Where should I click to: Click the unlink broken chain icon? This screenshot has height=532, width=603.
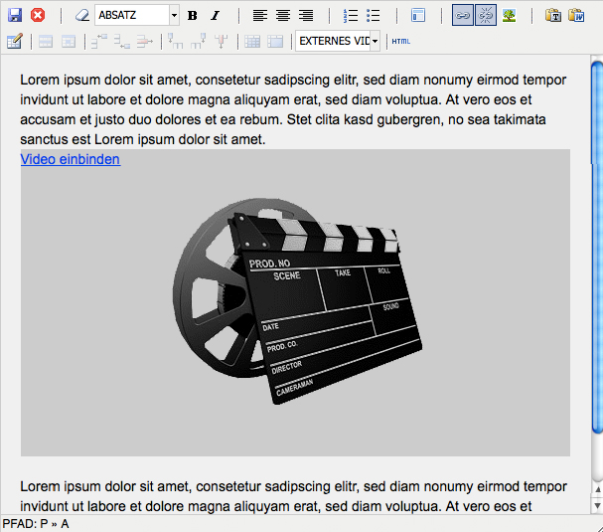[x=486, y=15]
